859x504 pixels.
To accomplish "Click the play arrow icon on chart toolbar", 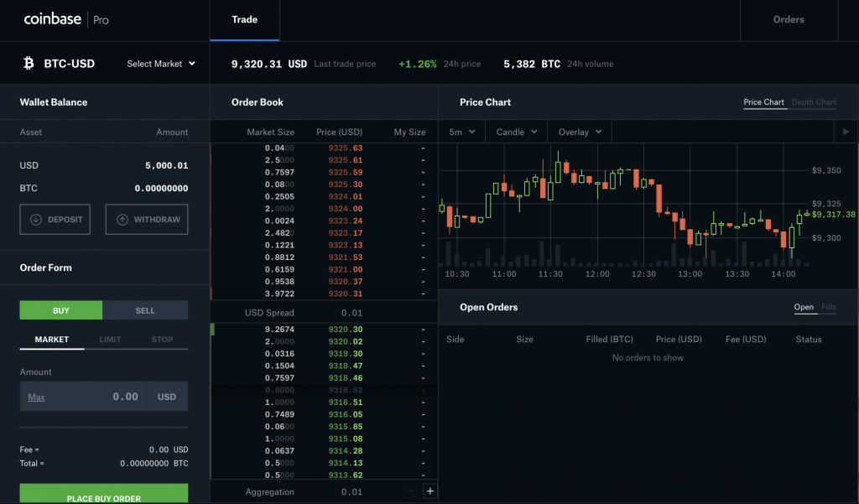I will point(846,132).
